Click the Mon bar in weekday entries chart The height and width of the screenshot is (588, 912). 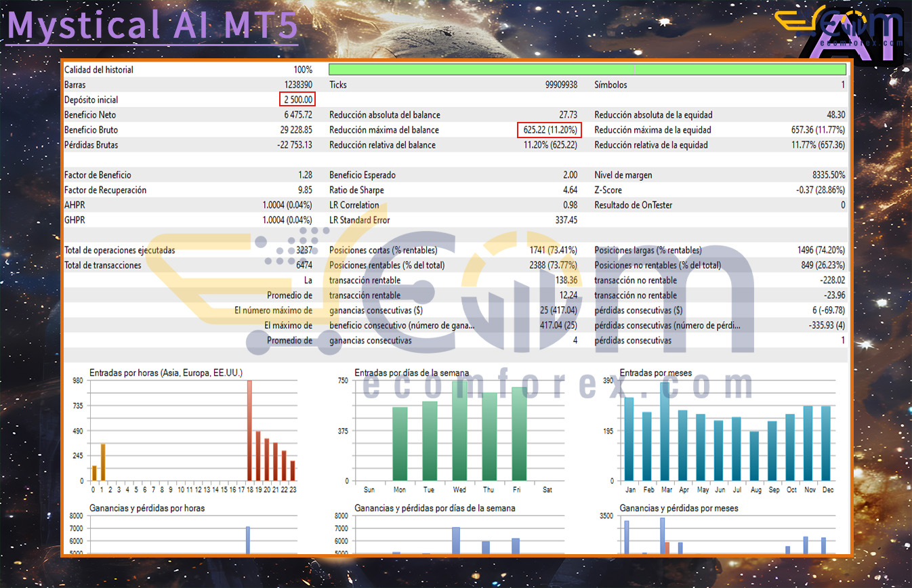pos(400,444)
